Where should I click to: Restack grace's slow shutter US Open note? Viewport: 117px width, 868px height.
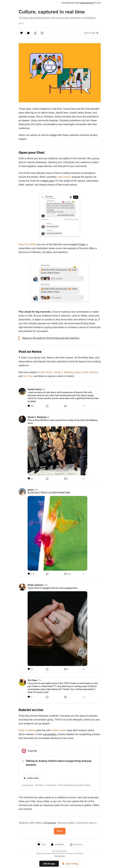click(x=65, y=574)
